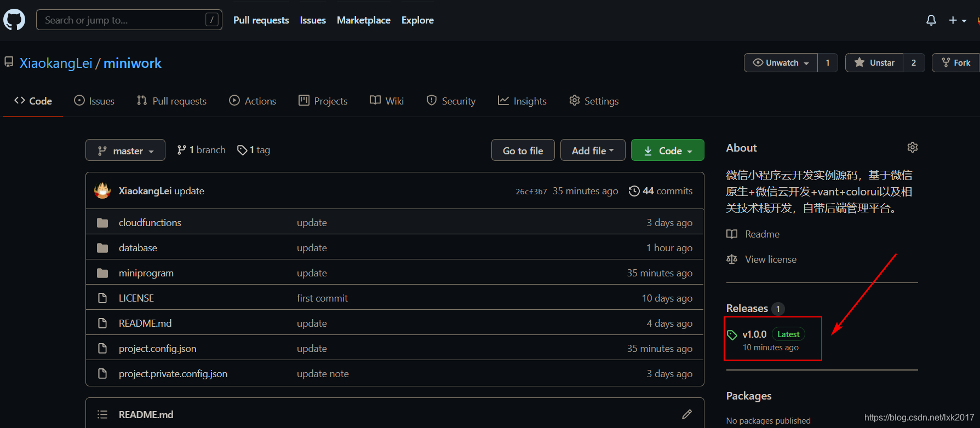Screen dimensions: 980x428
Task: Open the cloudfunctions folder
Action: coord(150,223)
